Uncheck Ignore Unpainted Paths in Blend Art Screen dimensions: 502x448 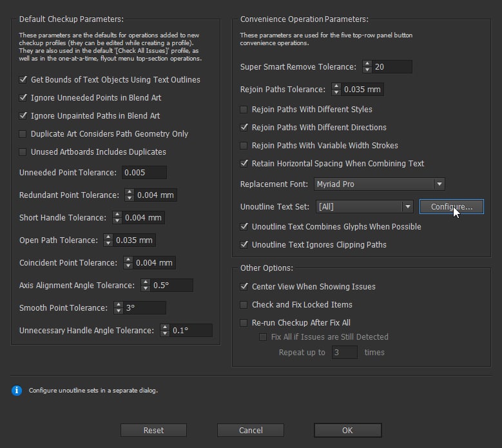point(23,115)
